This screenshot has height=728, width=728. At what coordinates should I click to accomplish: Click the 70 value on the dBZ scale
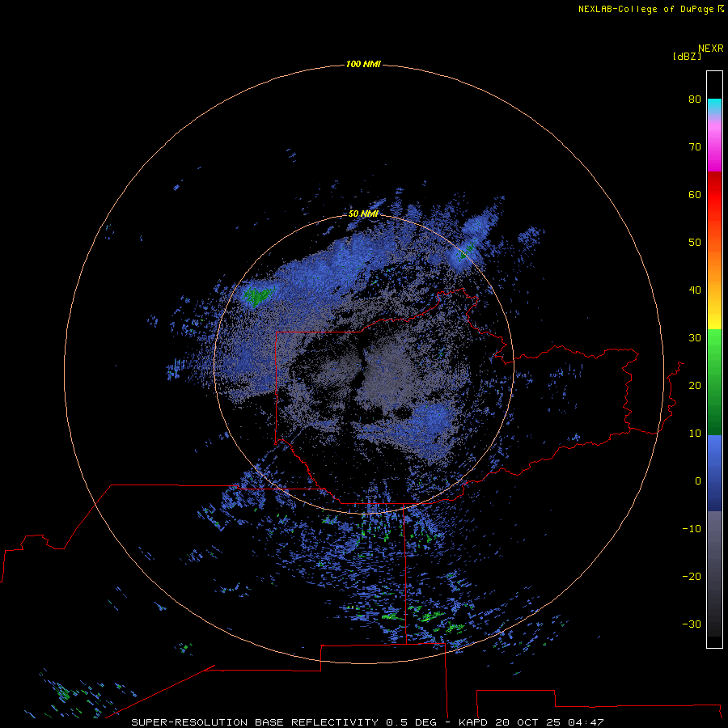coord(695,146)
